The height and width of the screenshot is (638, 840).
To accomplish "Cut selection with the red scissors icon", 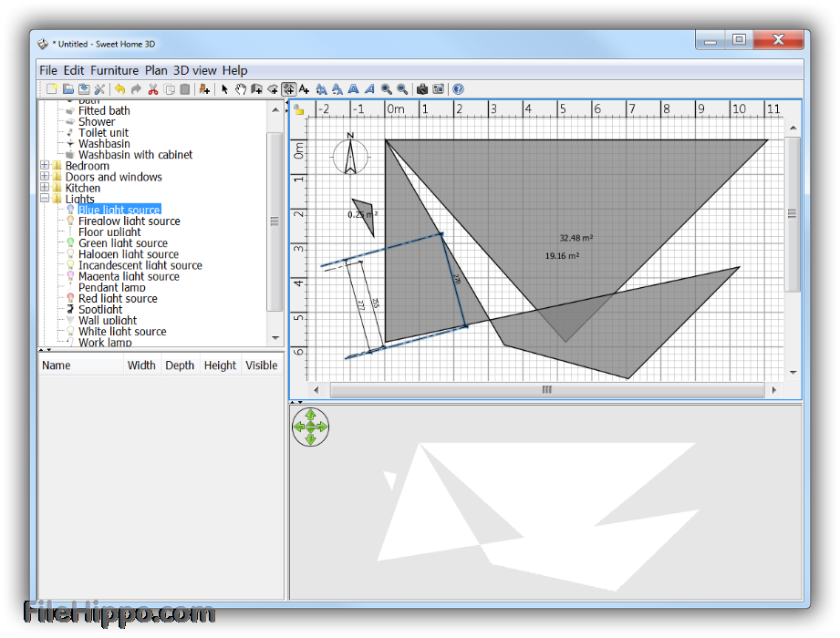I will (152, 89).
